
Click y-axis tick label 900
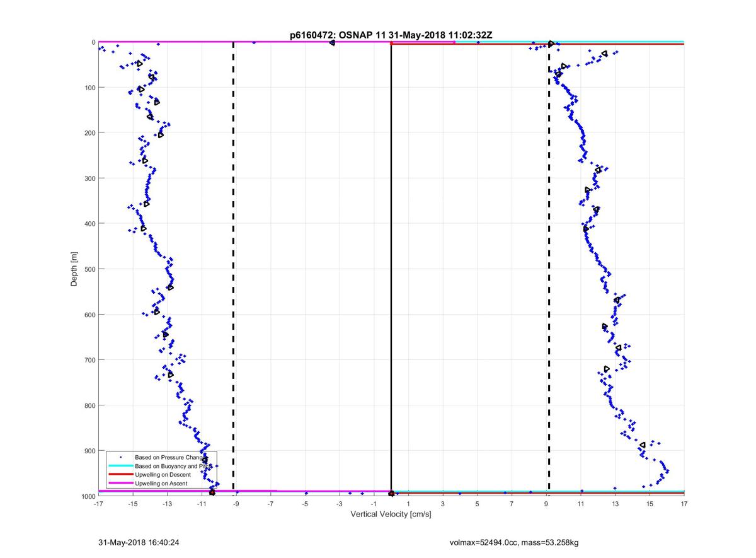(x=89, y=450)
